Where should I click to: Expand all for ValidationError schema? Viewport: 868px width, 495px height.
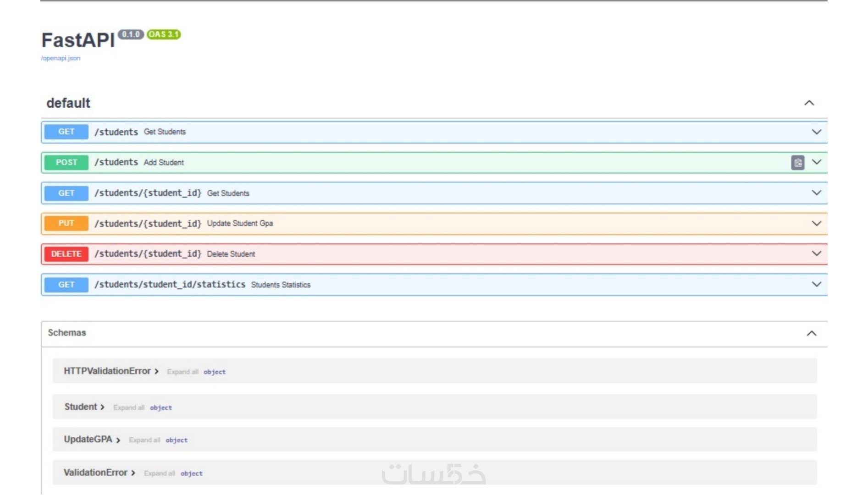(160, 473)
